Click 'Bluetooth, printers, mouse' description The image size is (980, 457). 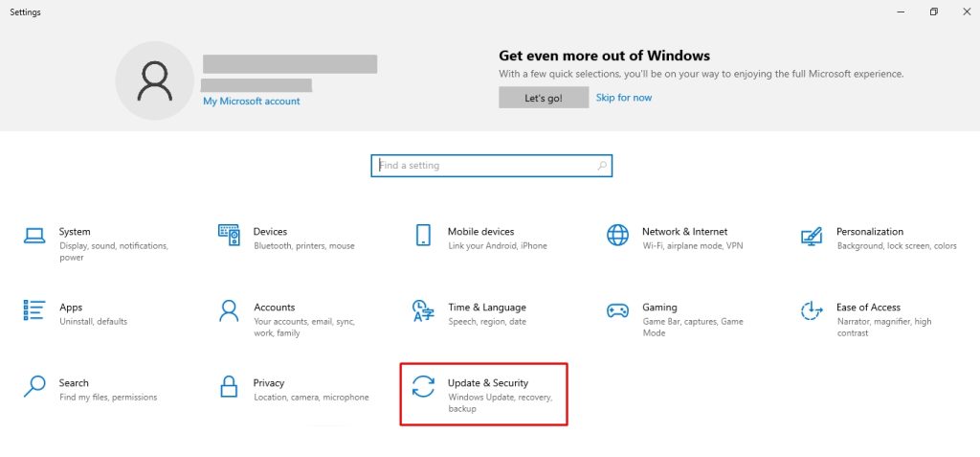click(303, 246)
